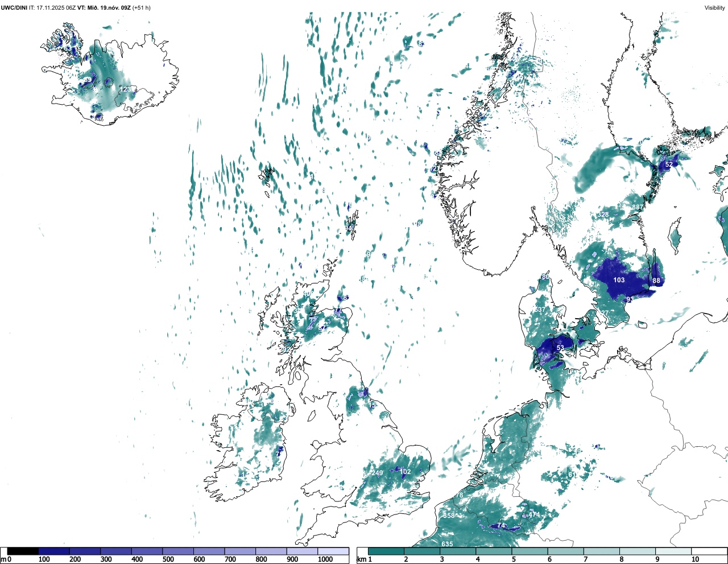
Task: Click the '123' visibility value over Iceland
Action: 125,89
